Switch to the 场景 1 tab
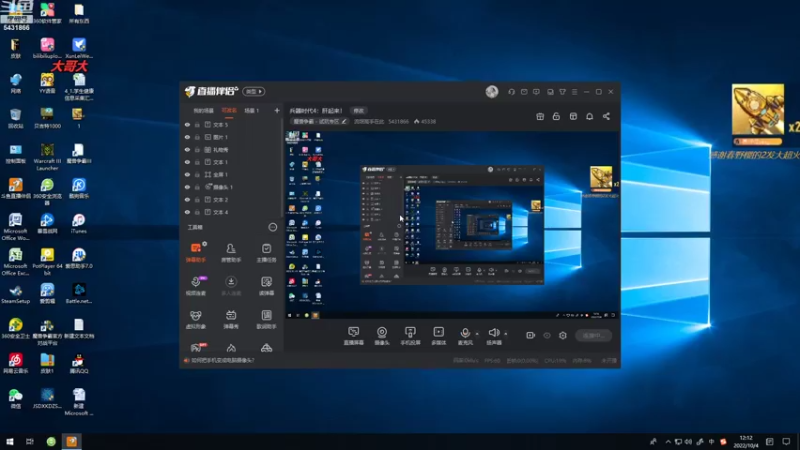Viewport: 800px width, 450px height. (x=252, y=111)
